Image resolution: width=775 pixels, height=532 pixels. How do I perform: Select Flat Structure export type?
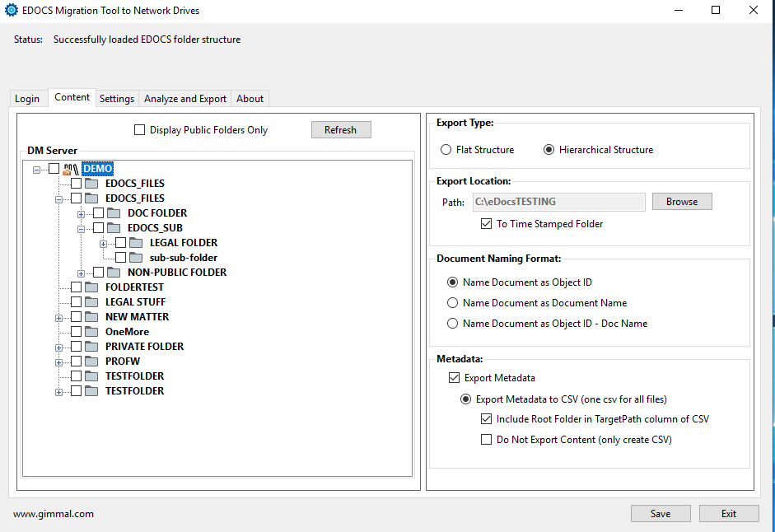(x=446, y=150)
